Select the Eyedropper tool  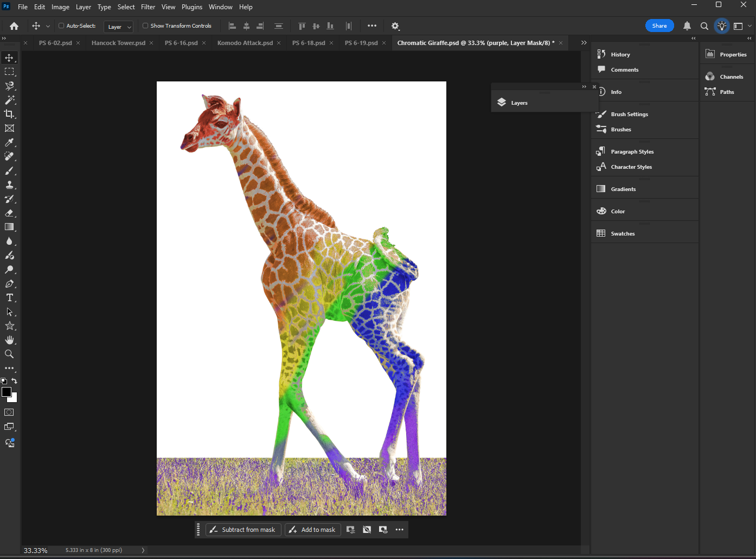coord(9,142)
